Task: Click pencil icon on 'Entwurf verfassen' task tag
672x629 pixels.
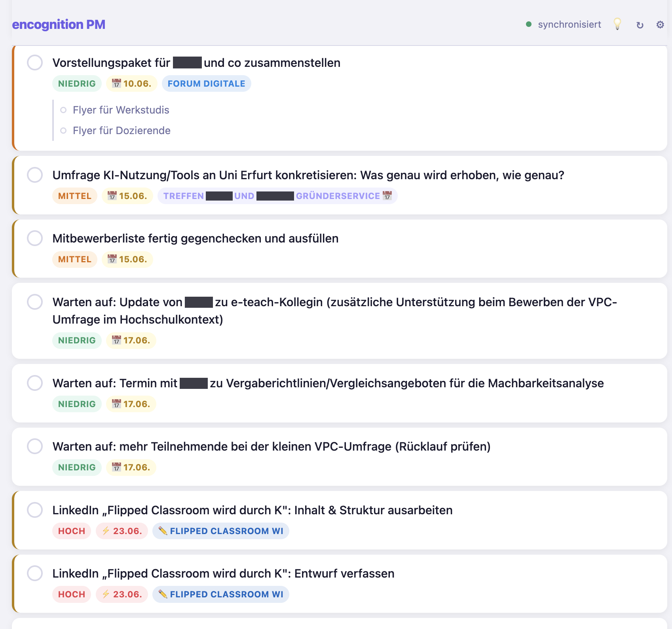Action: pos(163,594)
